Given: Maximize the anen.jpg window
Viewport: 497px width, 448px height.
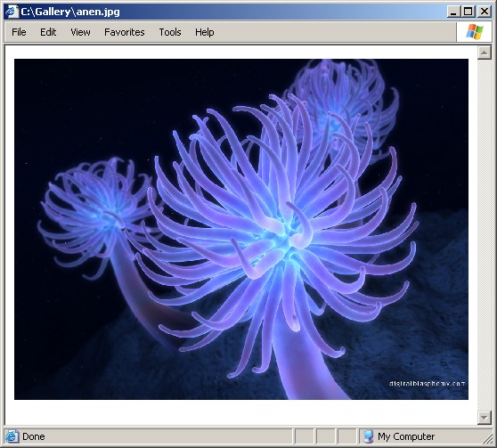Looking at the screenshot, I should tap(468, 12).
